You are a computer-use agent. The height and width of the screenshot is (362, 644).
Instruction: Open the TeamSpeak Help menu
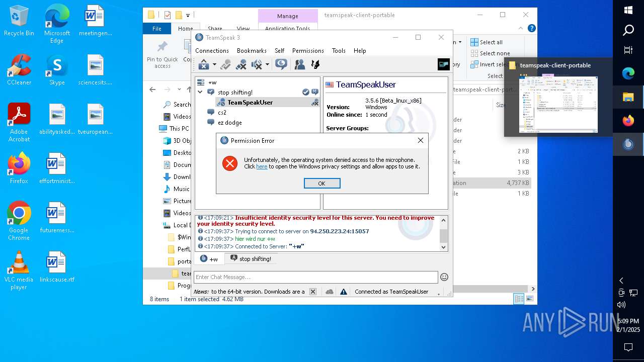click(360, 51)
